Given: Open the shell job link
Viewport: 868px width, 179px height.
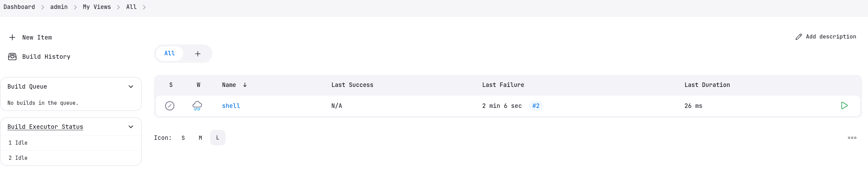Looking at the screenshot, I should coord(231,106).
